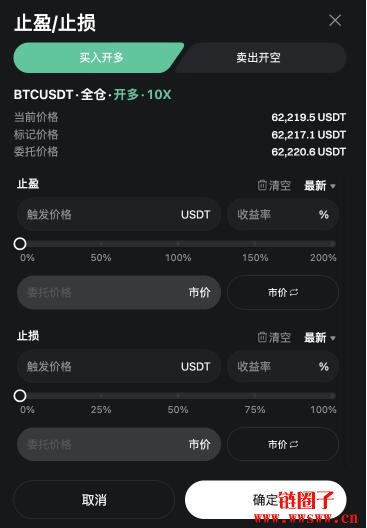Click the take-profit 触发价格 USDT input field
Screen dimensions: 367x528
click(x=119, y=214)
